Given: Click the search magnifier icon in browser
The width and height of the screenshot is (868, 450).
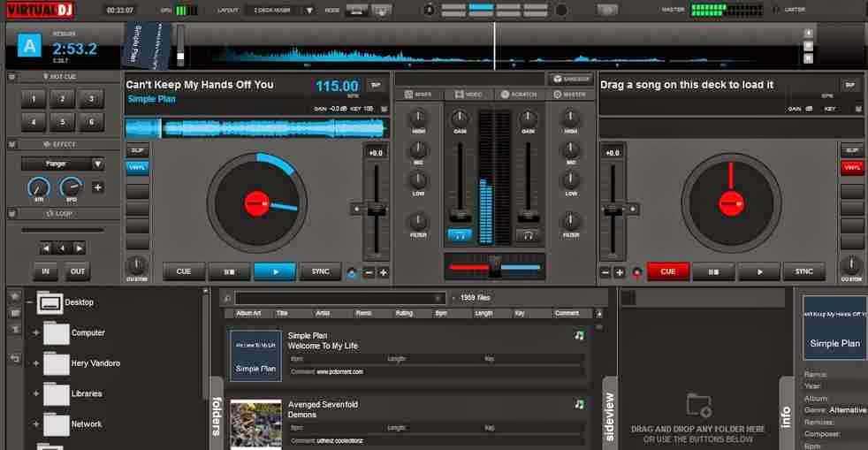Looking at the screenshot, I should click(x=227, y=299).
